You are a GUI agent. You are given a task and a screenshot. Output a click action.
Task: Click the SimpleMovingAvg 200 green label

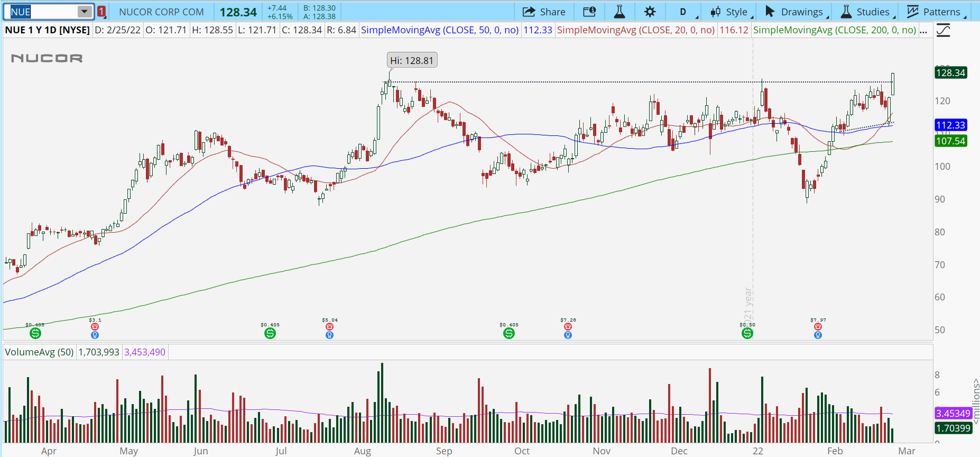(834, 30)
